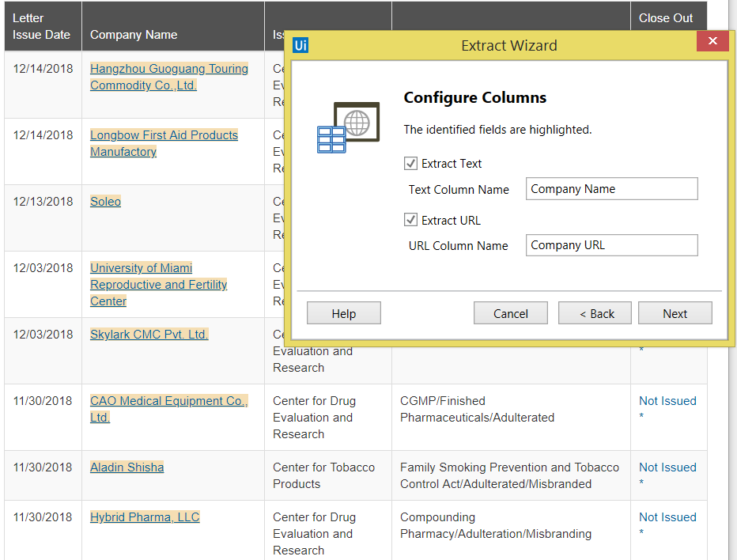Open Longbow First Aid Products Manufactory link
Image resolution: width=737 pixels, height=560 pixels.
[164, 143]
